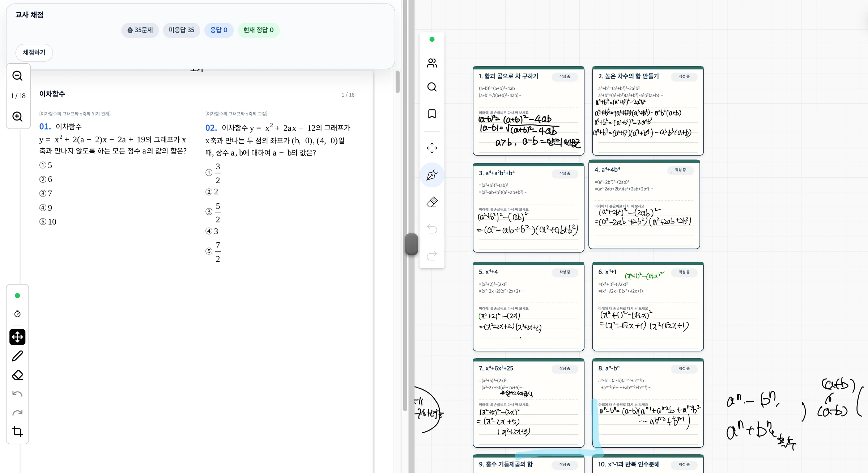This screenshot has height=473, width=868.
Task: Open card 5. x⁴+4
Action: (528, 307)
